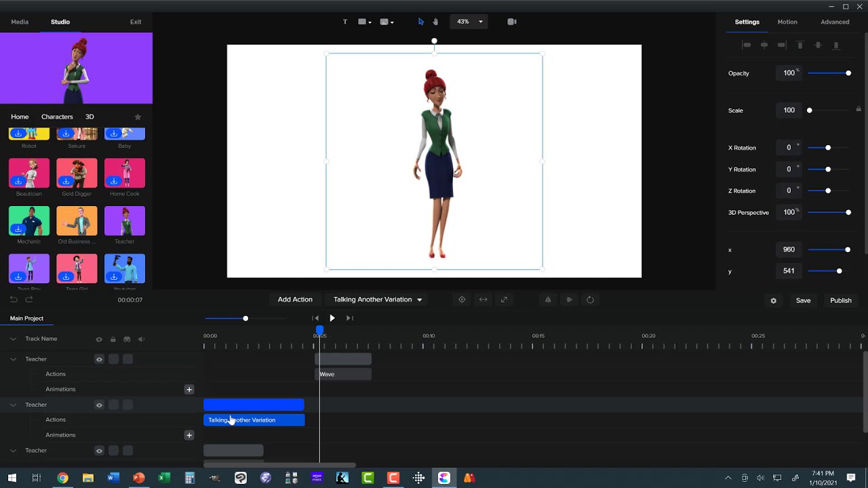Toggle mute all tracks header icon
The image size is (868, 488).
pos(141,339)
